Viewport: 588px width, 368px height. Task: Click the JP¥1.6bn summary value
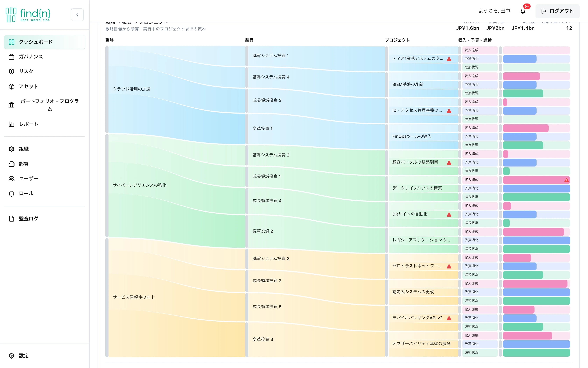[x=467, y=28]
